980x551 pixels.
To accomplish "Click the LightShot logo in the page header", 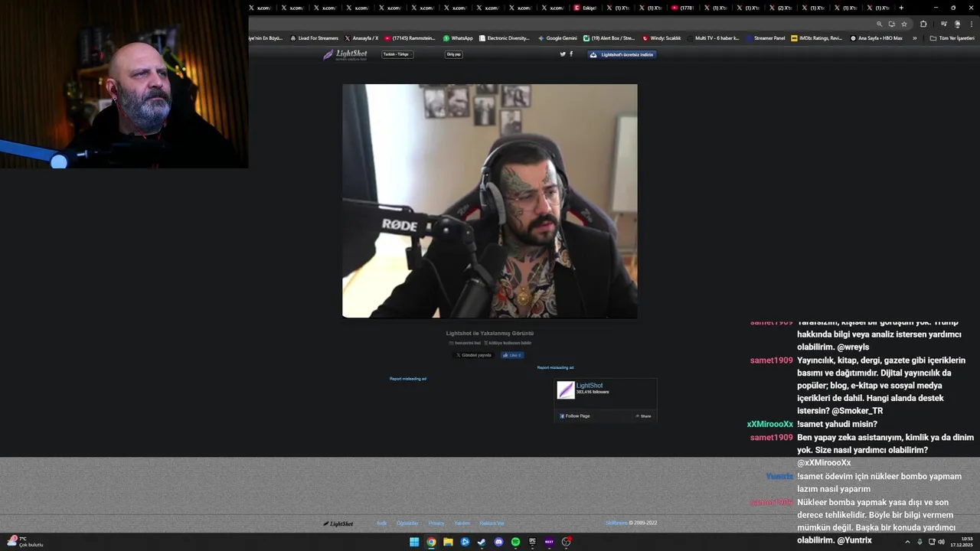I will [345, 54].
